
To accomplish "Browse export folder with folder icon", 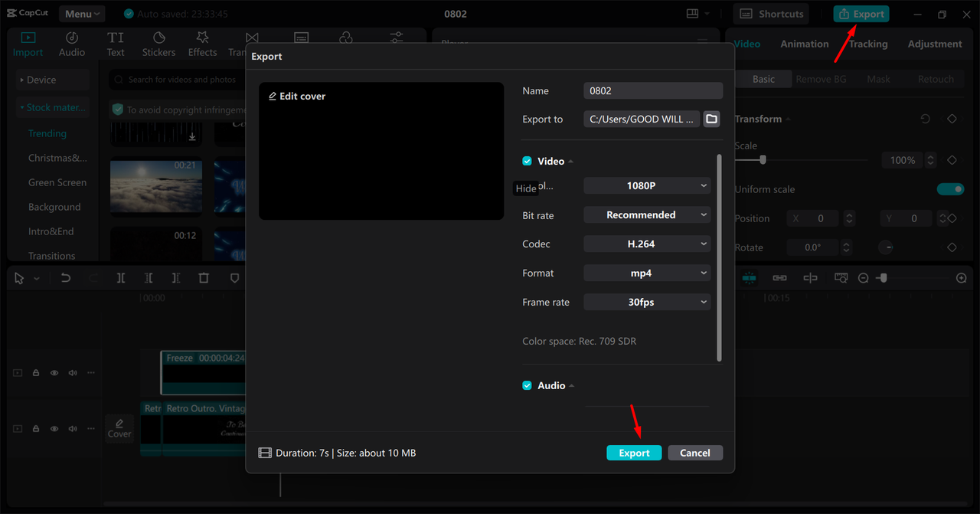I will pyautogui.click(x=711, y=119).
